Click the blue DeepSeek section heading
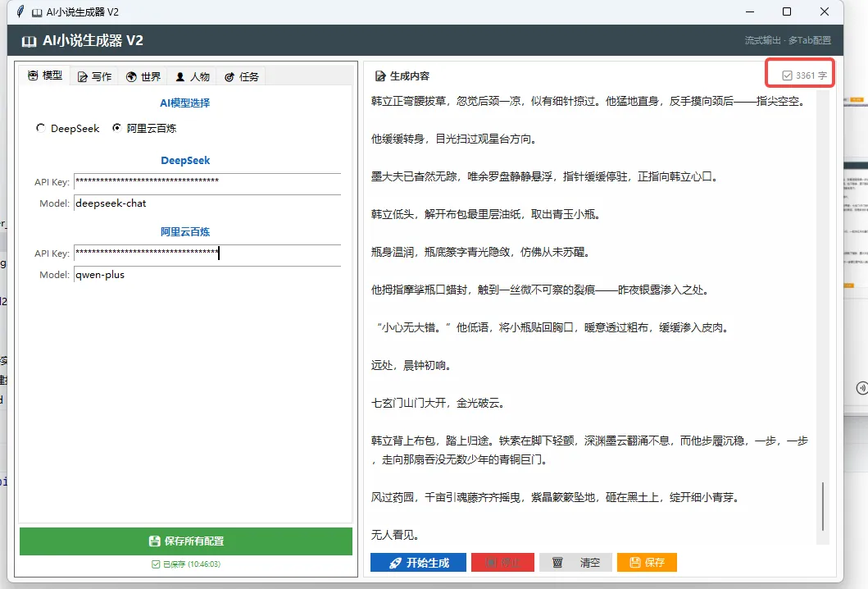Screen dimensions: 868x589 [185, 160]
